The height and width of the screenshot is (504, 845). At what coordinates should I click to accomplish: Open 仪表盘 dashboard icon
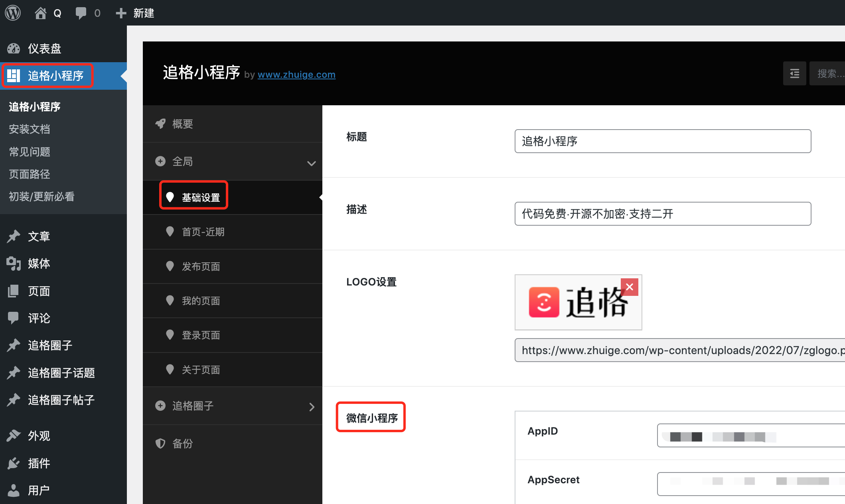pos(14,49)
